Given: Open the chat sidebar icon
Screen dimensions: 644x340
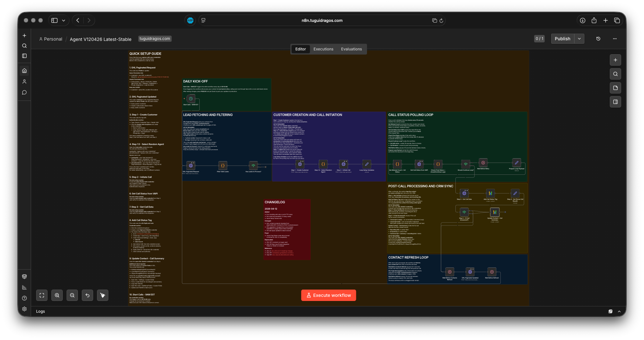Looking at the screenshot, I should click(x=24, y=92).
